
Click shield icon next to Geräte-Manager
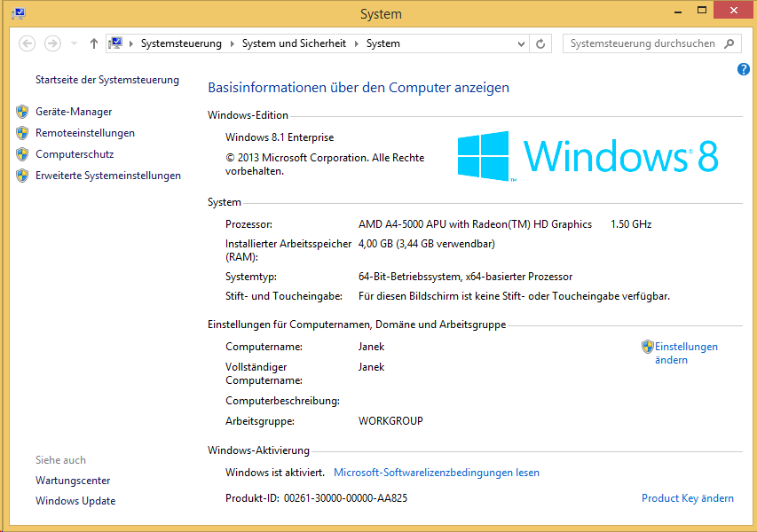coord(22,112)
